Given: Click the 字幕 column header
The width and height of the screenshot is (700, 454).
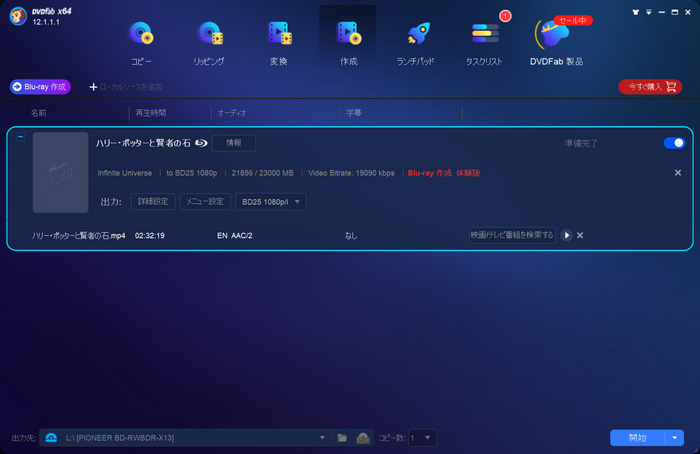Looking at the screenshot, I should click(x=354, y=113).
